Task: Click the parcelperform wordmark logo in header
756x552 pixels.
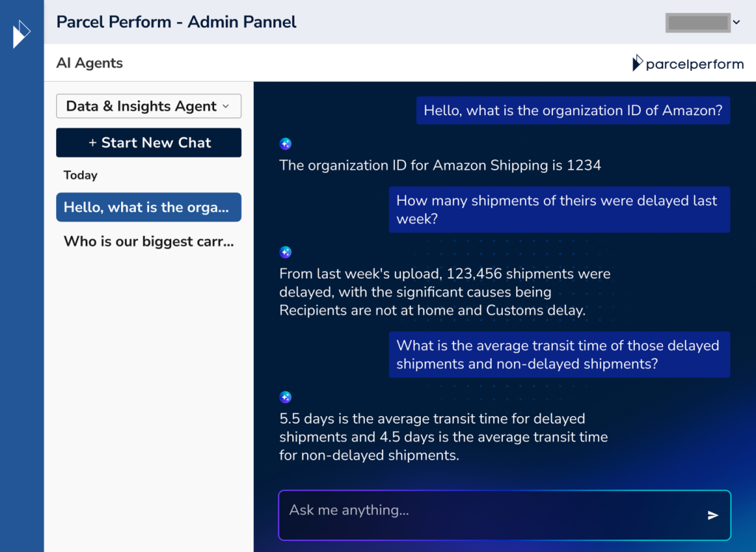Action: (694, 63)
